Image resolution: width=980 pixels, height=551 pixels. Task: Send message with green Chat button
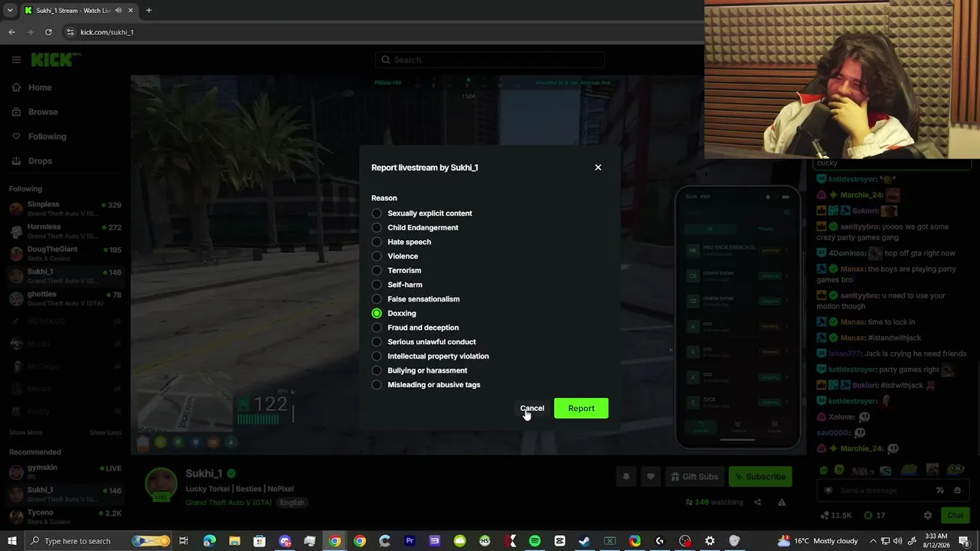955,516
